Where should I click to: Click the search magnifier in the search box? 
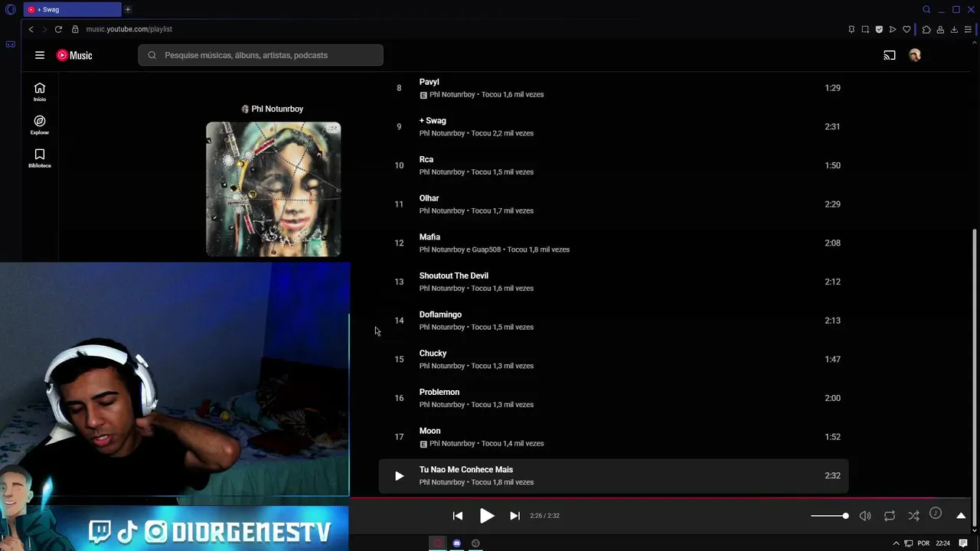(x=152, y=55)
